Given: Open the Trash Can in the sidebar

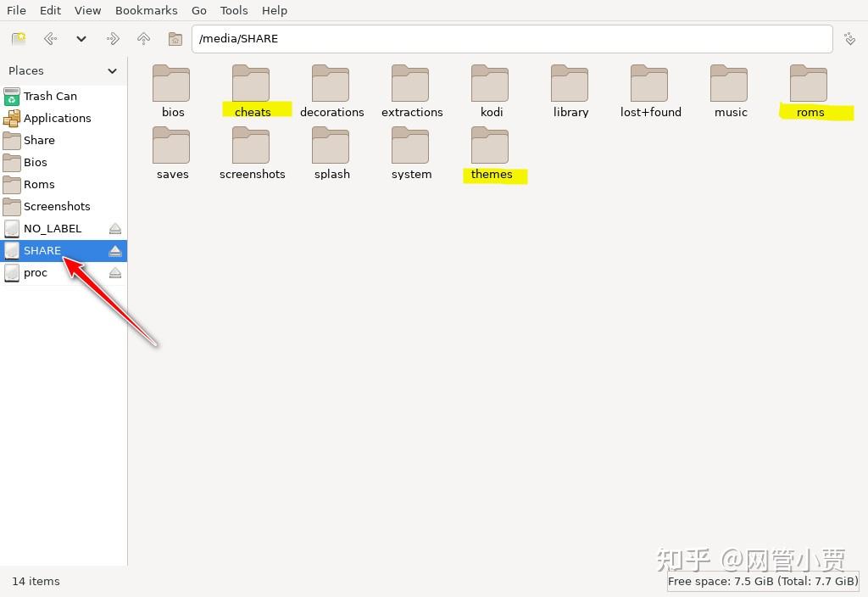Looking at the screenshot, I should coord(51,96).
